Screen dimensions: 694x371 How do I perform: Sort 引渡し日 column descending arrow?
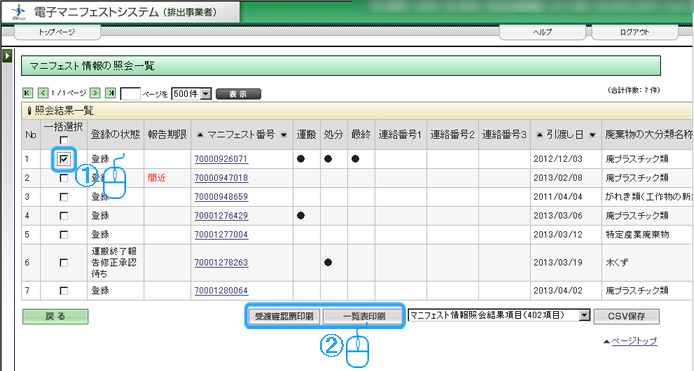pos(592,135)
